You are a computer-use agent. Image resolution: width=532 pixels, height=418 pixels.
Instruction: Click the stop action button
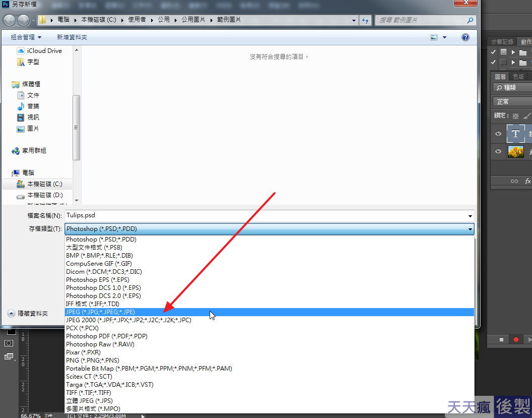pyautogui.click(x=501, y=339)
